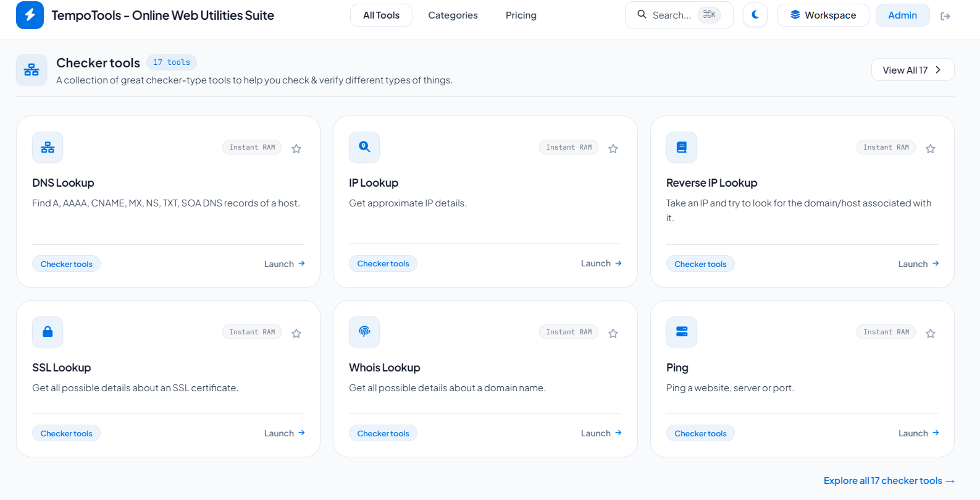Screen dimensions: 980x500
Task: Click the Whois Lookup fingerprint icon
Action: pos(364,332)
